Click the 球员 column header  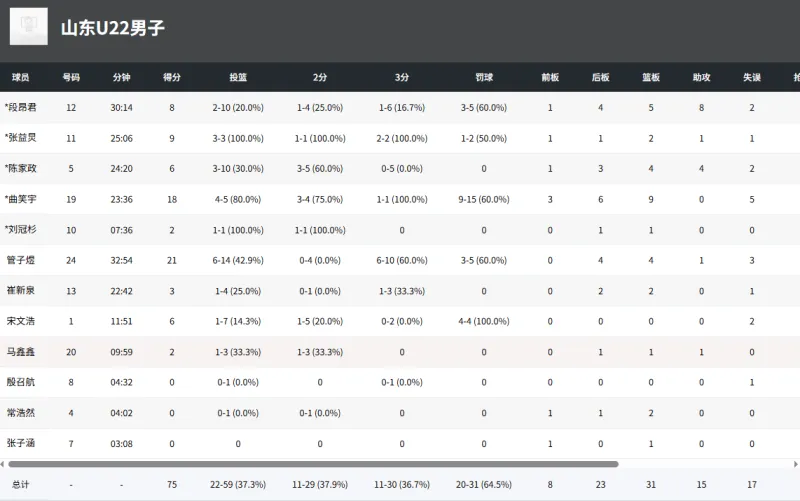(21, 77)
